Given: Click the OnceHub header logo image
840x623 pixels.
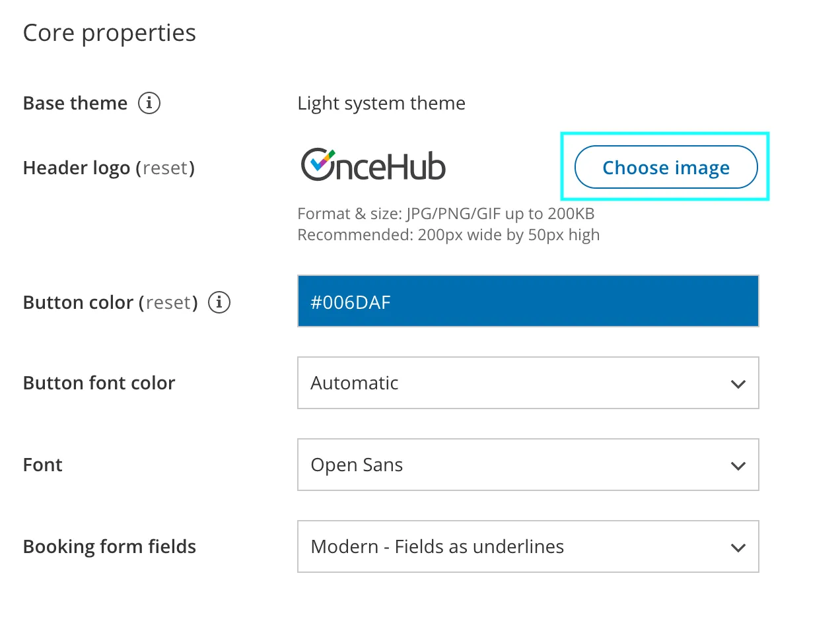Looking at the screenshot, I should tap(373, 164).
